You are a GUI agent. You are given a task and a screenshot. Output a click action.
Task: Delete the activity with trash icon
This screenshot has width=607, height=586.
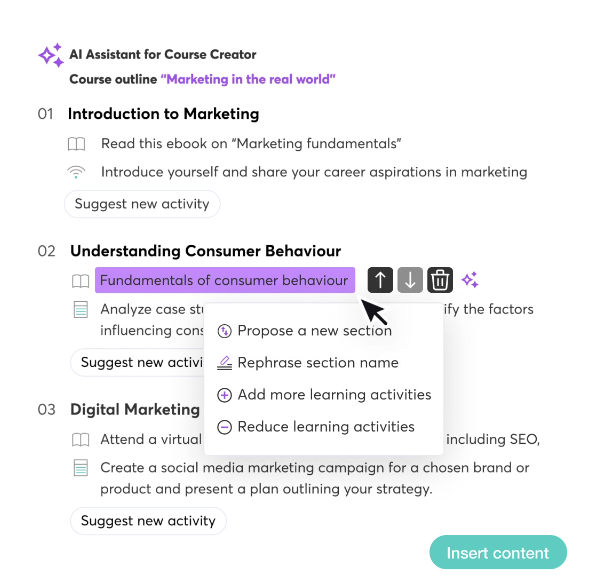440,280
